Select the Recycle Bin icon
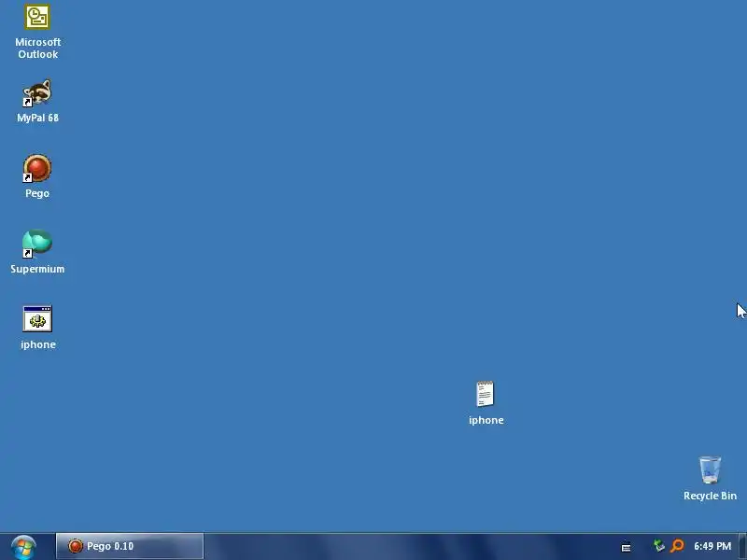This screenshot has height=560, width=747. (x=710, y=469)
